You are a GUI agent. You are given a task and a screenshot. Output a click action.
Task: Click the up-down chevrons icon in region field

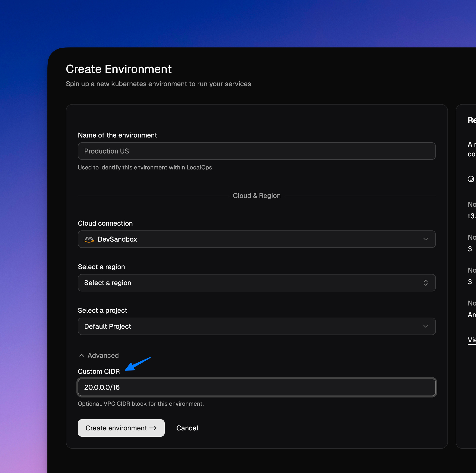click(x=425, y=283)
